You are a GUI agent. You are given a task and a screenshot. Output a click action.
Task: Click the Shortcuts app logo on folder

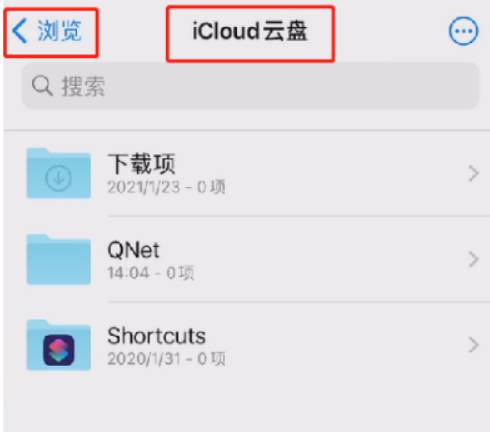59,350
